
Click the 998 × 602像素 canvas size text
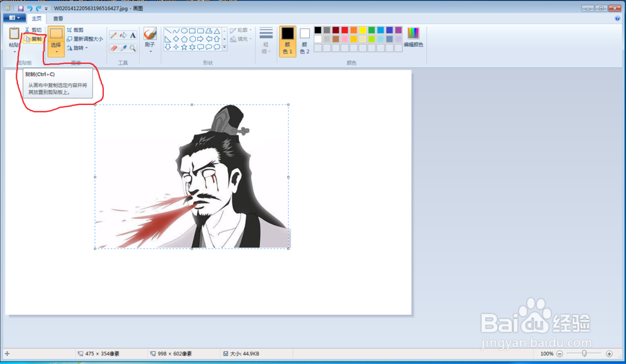coord(175,353)
